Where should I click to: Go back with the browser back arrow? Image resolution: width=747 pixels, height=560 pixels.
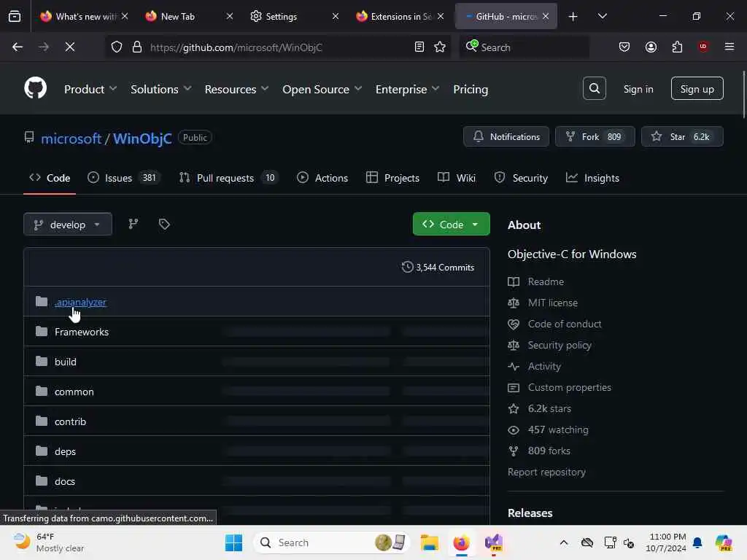pyautogui.click(x=18, y=47)
